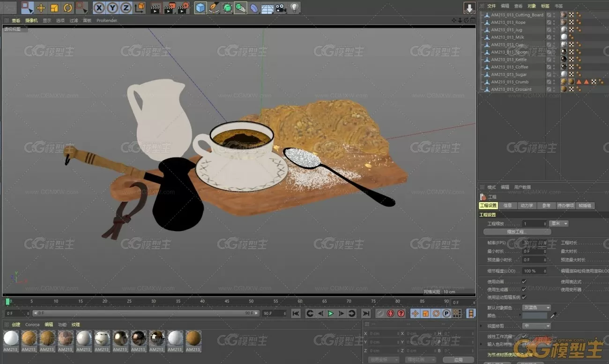Open the 视图修剪 dropdown set to 中

(x=537, y=326)
